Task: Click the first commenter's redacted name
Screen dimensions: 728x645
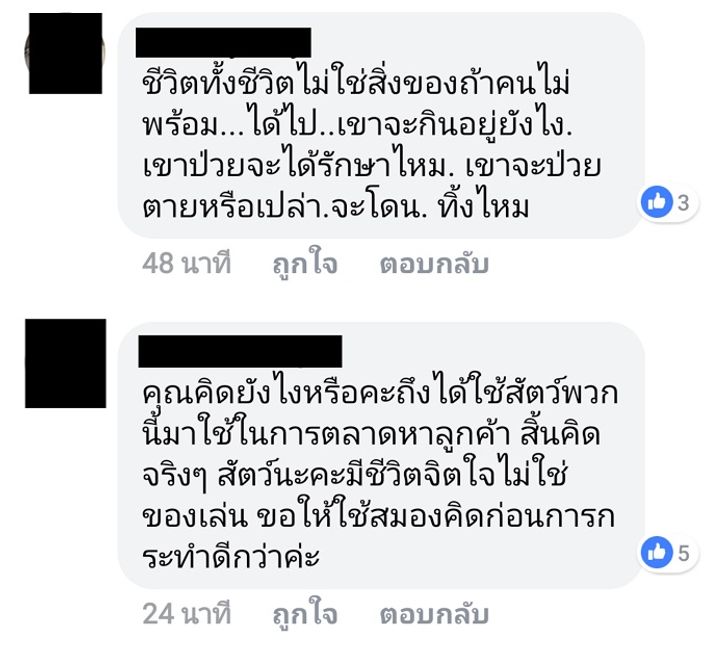Action: [x=223, y=43]
